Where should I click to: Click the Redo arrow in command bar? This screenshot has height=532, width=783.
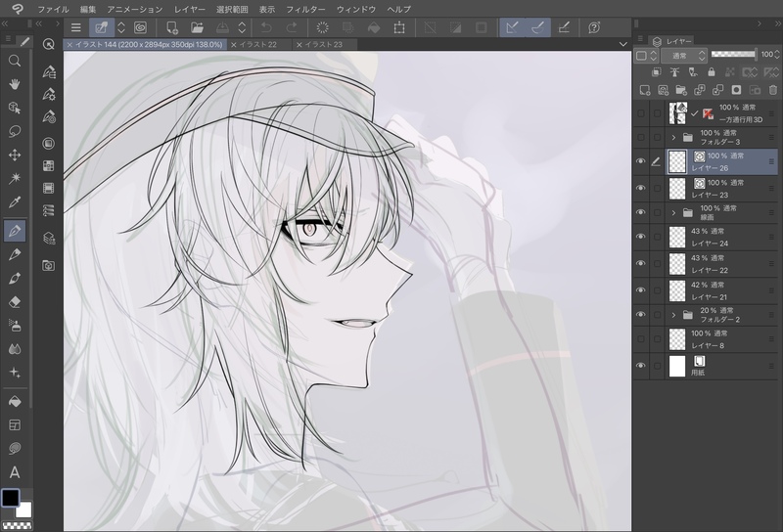point(292,27)
